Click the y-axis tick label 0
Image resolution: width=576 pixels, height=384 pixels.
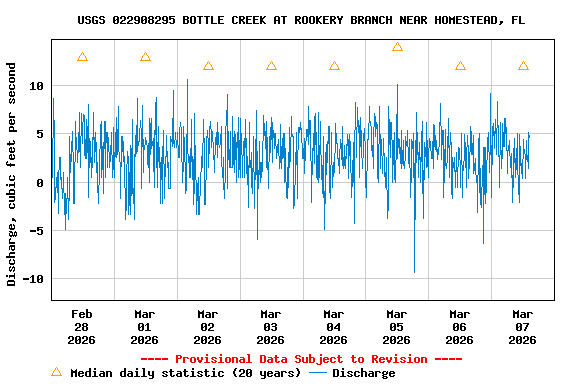tap(40, 183)
